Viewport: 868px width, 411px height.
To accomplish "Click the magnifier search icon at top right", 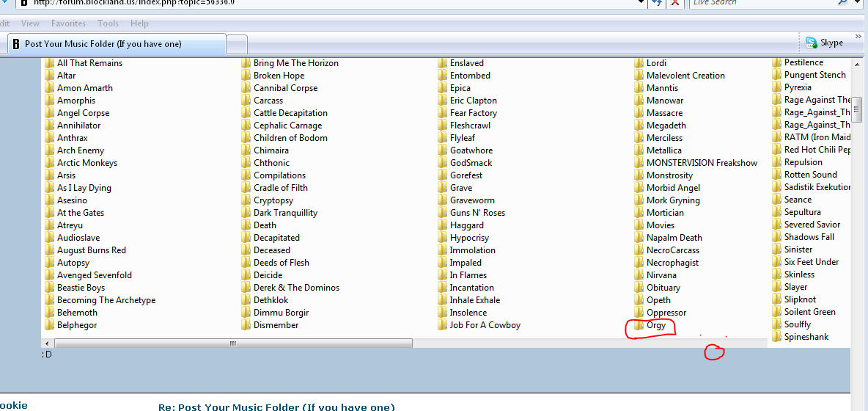I will pos(845,2).
